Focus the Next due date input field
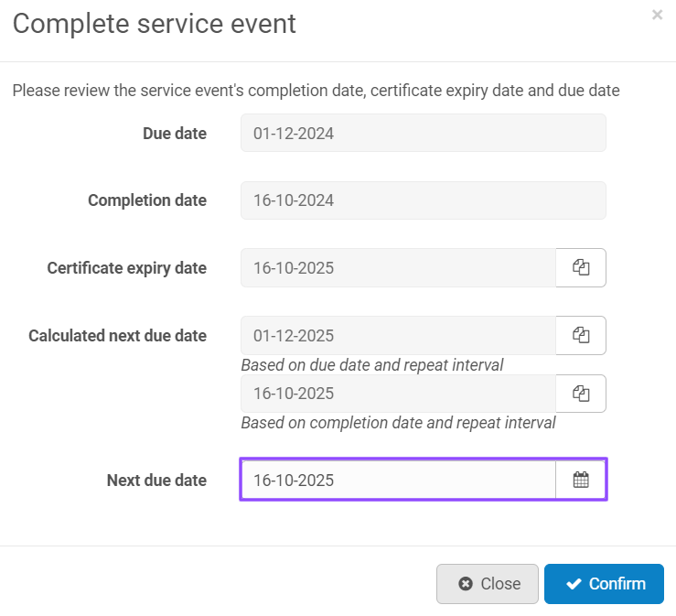 point(398,480)
